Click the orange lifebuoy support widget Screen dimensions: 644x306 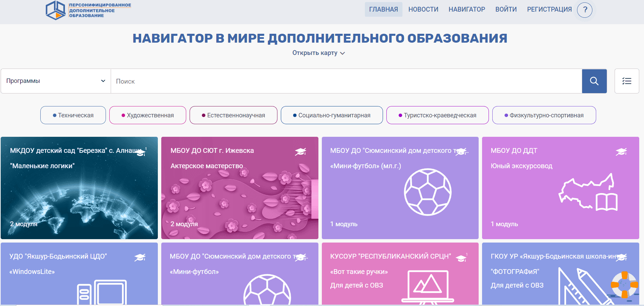[625, 285]
